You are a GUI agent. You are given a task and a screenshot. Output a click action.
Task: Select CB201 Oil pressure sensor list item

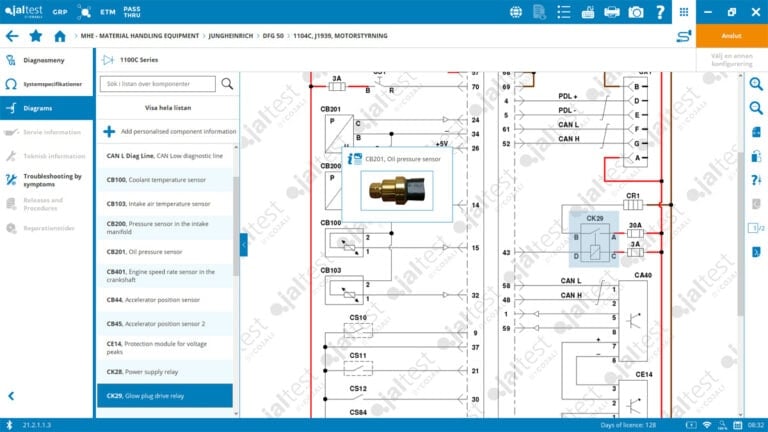pyautogui.click(x=165, y=252)
